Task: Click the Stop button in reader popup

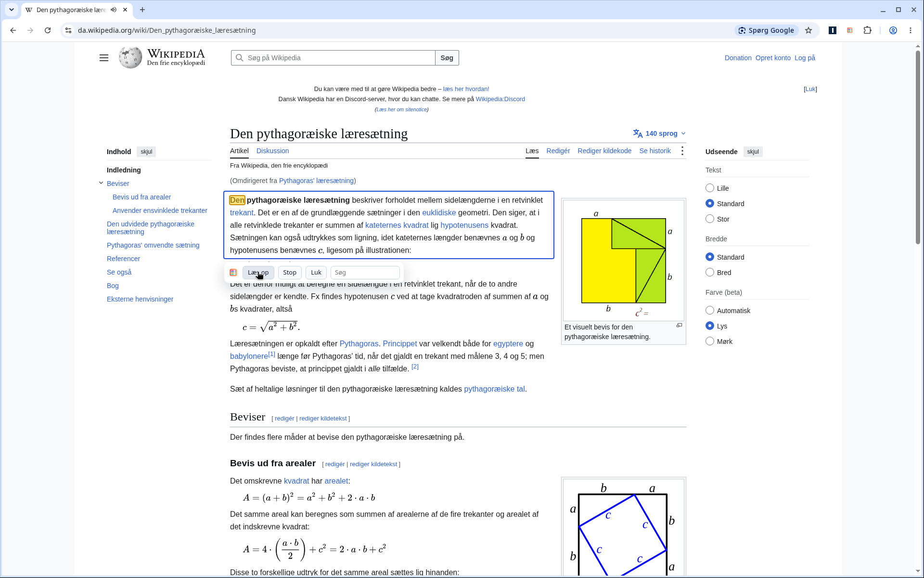Action: click(290, 273)
